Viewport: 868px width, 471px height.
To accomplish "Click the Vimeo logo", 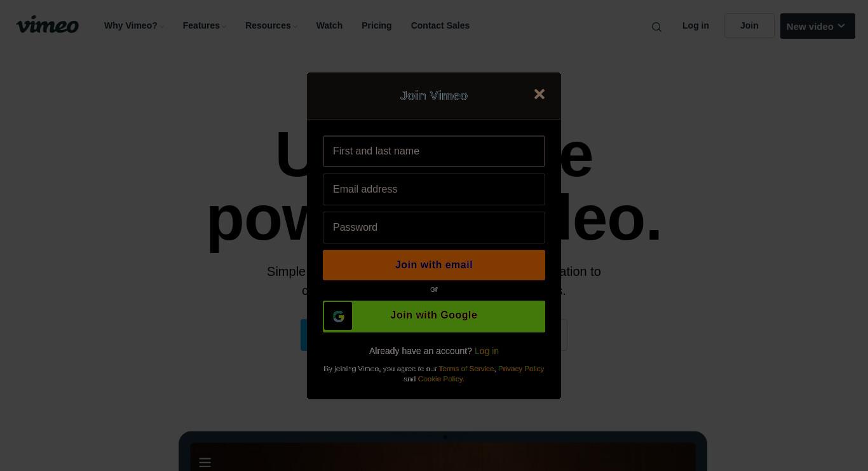I will [x=48, y=25].
